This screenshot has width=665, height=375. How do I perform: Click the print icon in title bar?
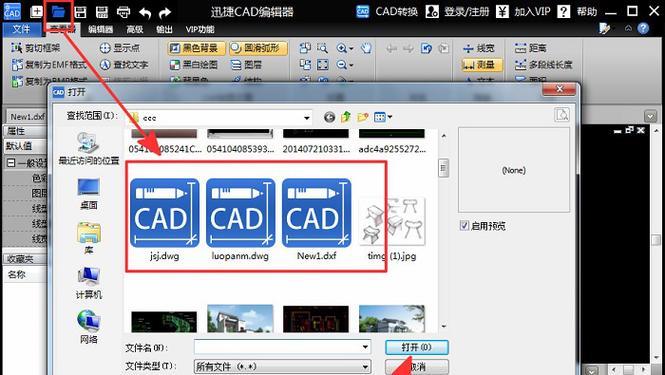123,12
